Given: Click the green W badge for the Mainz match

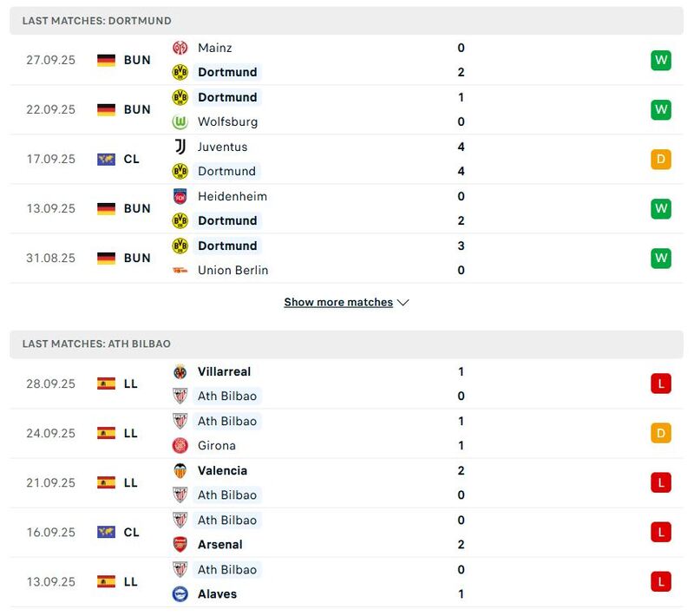Looking at the screenshot, I should click(661, 60).
